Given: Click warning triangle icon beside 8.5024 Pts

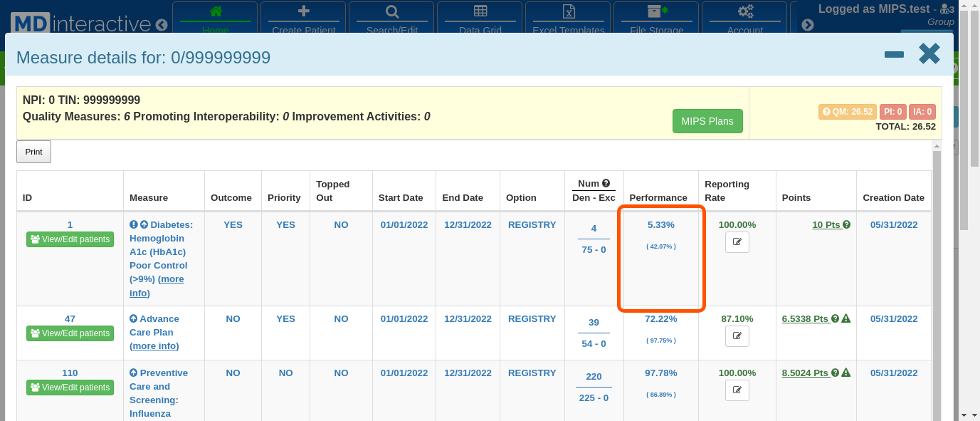Looking at the screenshot, I should (x=846, y=373).
